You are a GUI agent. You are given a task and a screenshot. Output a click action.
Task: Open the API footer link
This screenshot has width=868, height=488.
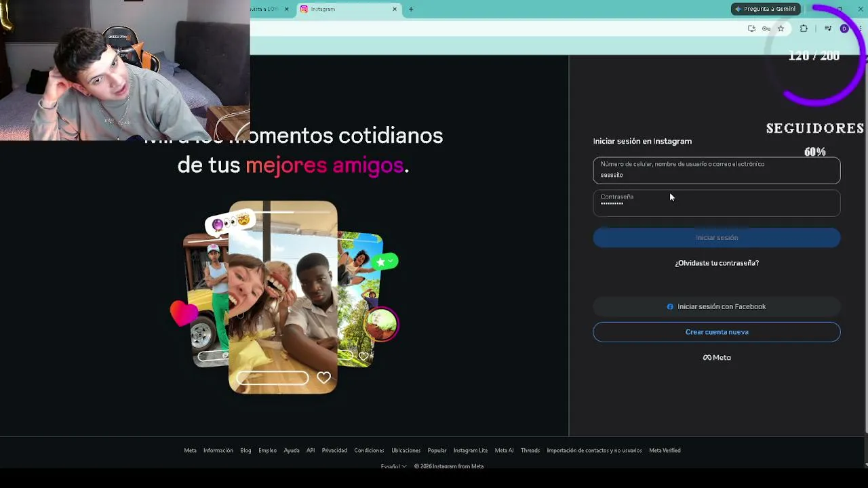(311, 450)
